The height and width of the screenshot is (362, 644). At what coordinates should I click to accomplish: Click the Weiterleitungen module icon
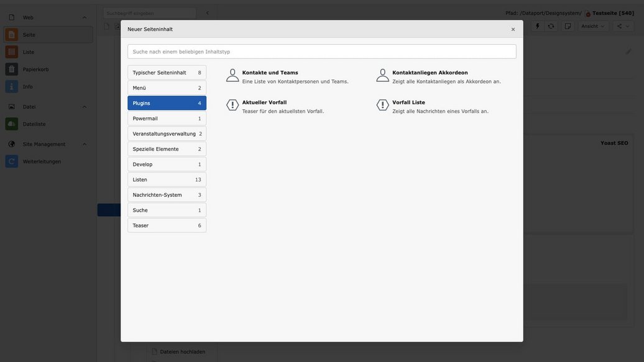pyautogui.click(x=12, y=161)
